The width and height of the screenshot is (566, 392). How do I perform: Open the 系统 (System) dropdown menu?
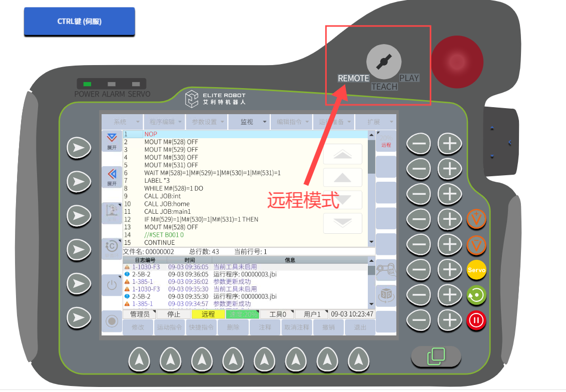[x=122, y=122]
